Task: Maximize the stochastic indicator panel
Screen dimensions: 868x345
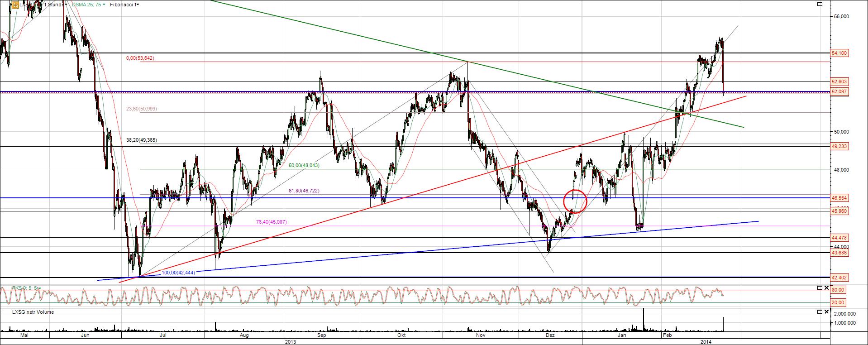Action: 820,288
